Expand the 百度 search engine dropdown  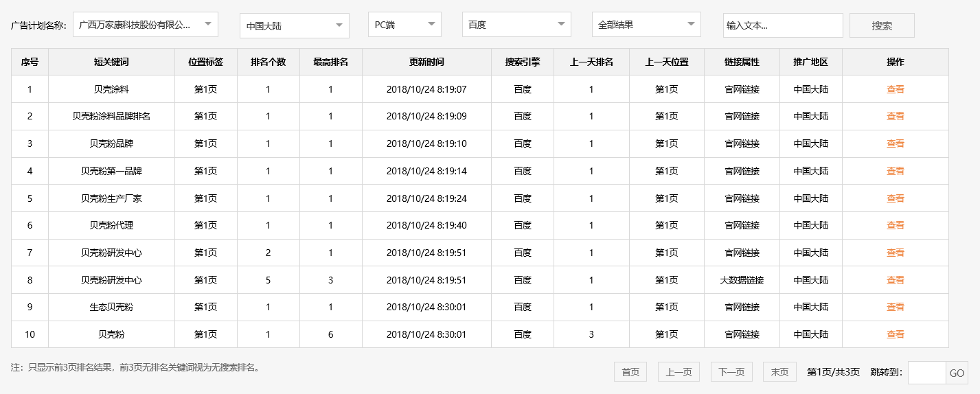[516, 25]
